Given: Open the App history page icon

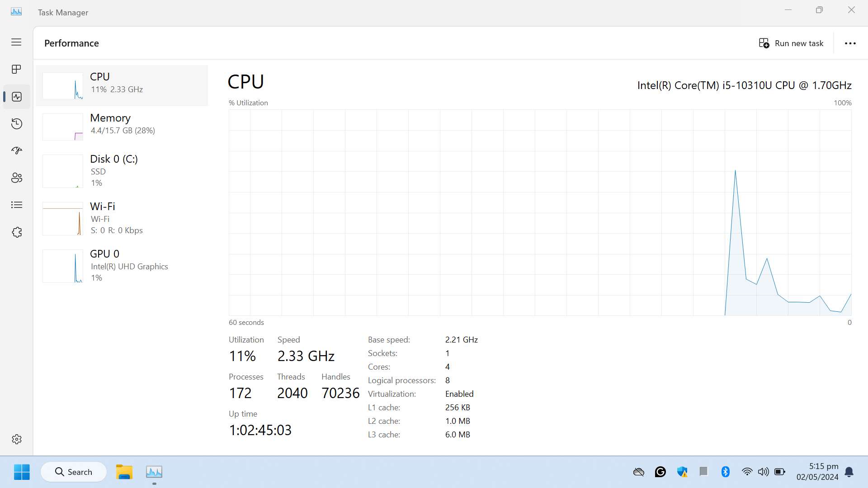Looking at the screenshot, I should tap(17, 124).
